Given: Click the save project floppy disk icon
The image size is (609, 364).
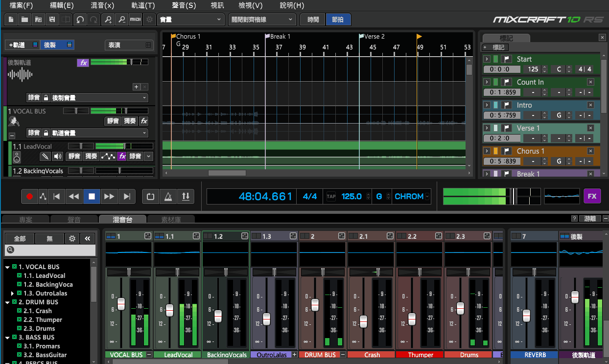Looking at the screenshot, I should (x=52, y=20).
